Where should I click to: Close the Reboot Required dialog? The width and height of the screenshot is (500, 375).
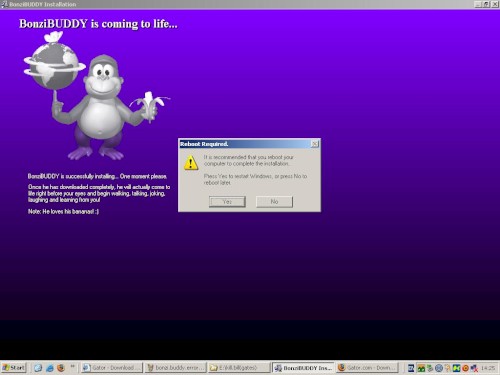(314, 144)
